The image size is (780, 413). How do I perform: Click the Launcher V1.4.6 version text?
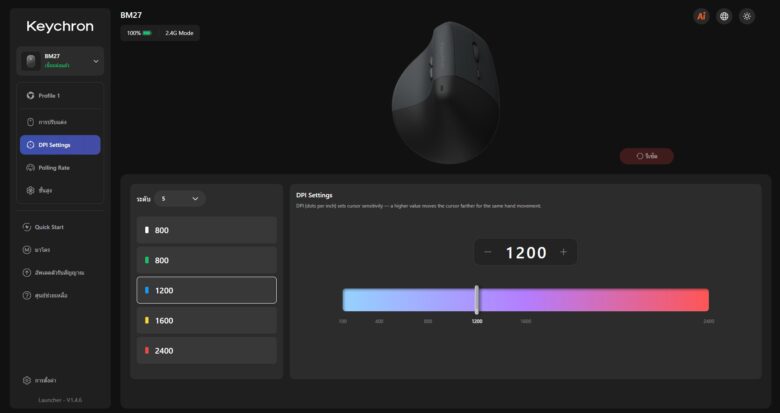click(x=60, y=400)
